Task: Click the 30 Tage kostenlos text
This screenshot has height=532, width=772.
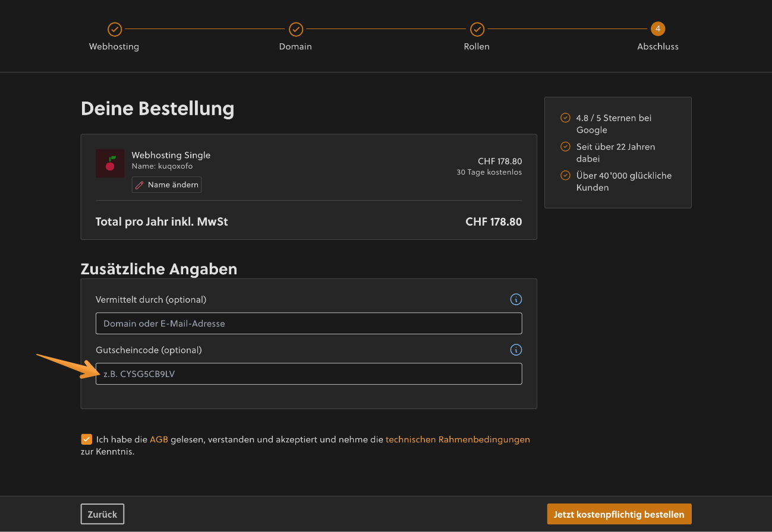Action: point(489,172)
